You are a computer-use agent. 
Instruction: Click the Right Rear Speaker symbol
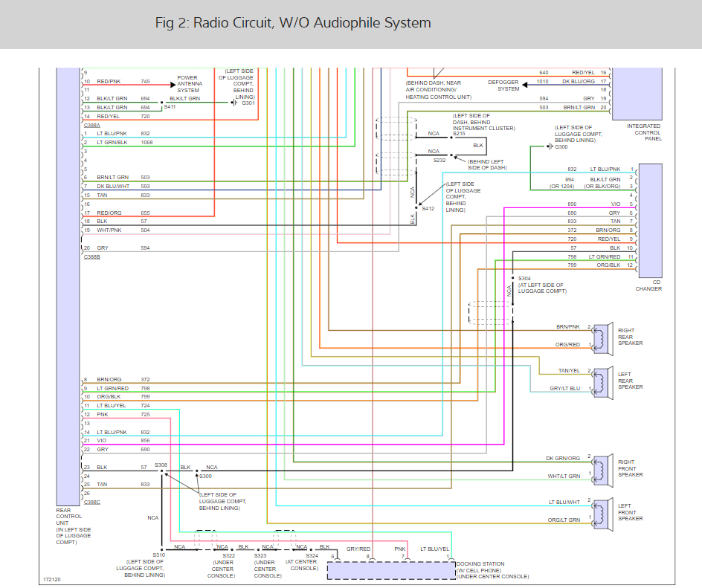click(x=602, y=339)
